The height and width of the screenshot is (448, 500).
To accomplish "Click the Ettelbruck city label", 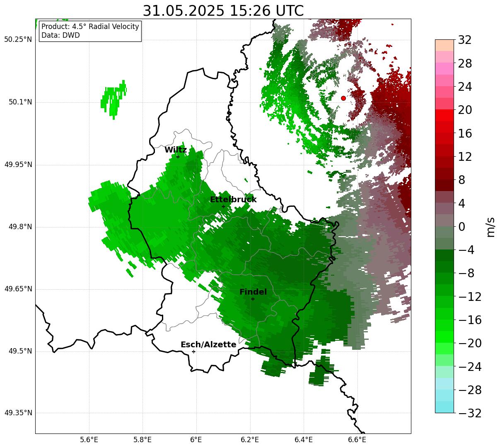I will pyautogui.click(x=233, y=200).
